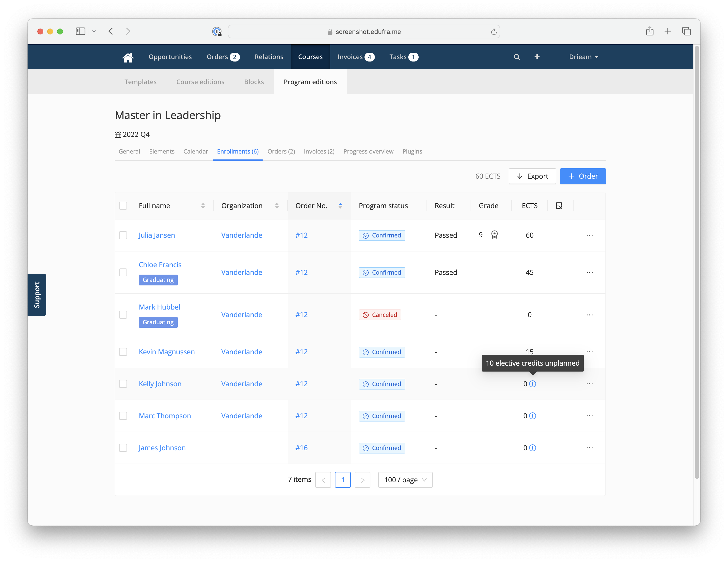Open the search magnifier icon
Image resolution: width=728 pixels, height=562 pixels.
coord(517,57)
